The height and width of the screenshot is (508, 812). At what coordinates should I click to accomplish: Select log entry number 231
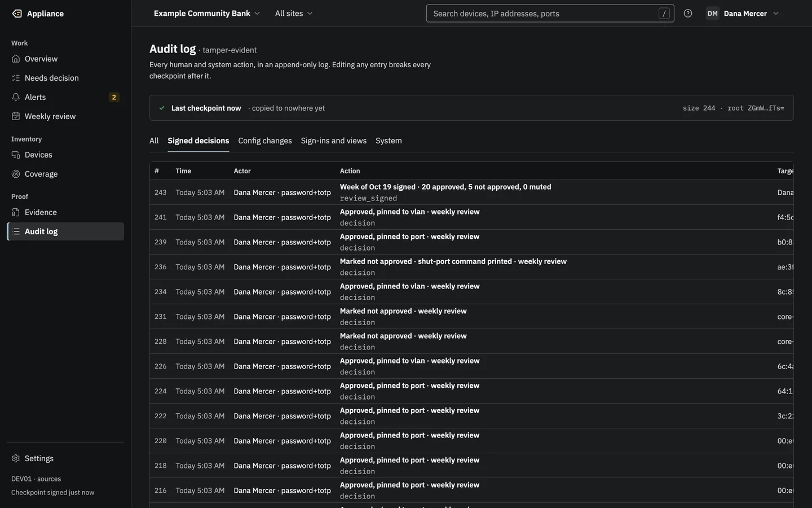pos(471,317)
